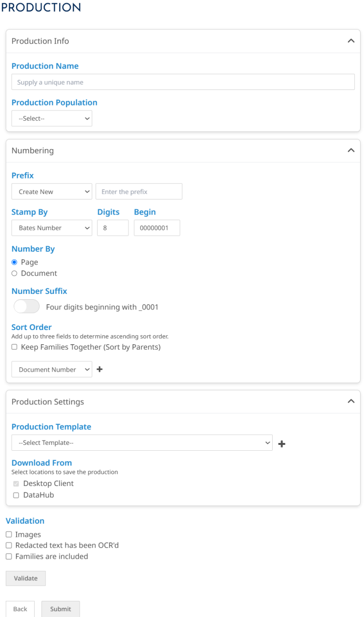
Task: Click the Production Name input field
Action: (x=183, y=82)
